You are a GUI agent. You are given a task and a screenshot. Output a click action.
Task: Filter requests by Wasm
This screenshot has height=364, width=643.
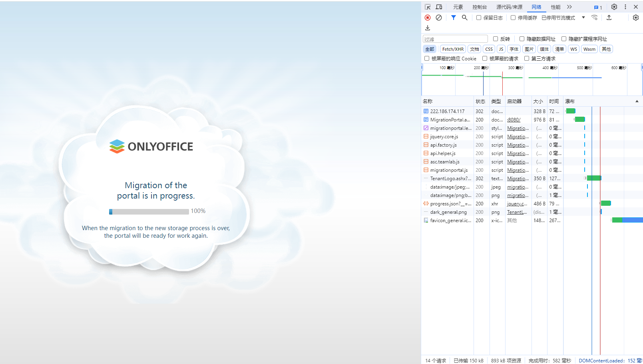pos(589,49)
